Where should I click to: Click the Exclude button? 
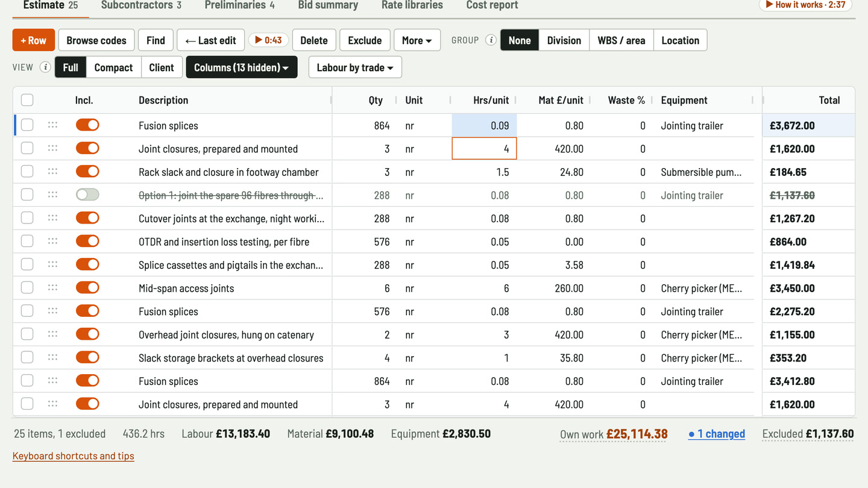pyautogui.click(x=365, y=40)
